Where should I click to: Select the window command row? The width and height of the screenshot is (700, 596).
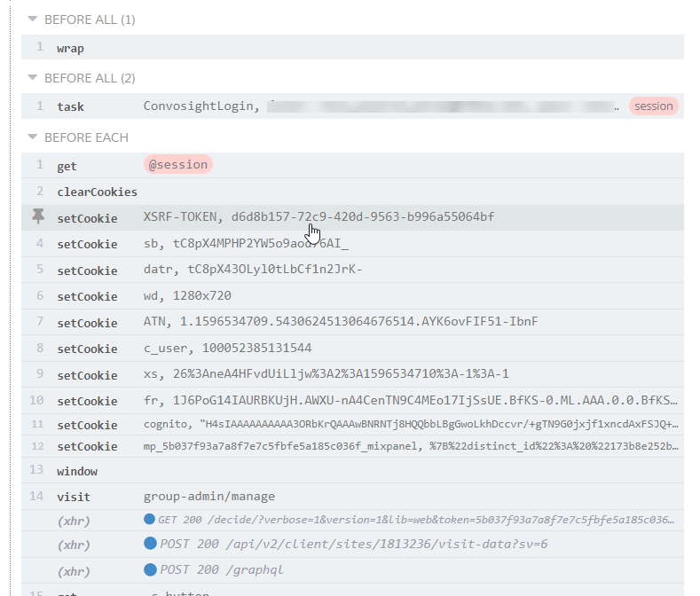(352, 471)
